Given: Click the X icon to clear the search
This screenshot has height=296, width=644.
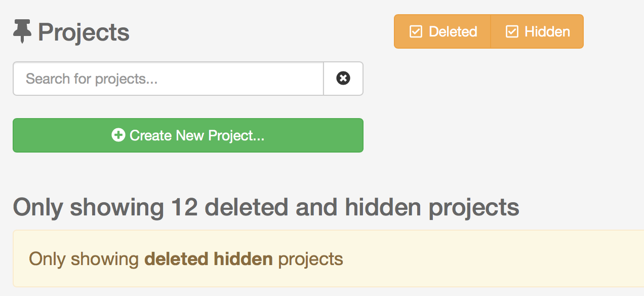Looking at the screenshot, I should click(x=343, y=78).
